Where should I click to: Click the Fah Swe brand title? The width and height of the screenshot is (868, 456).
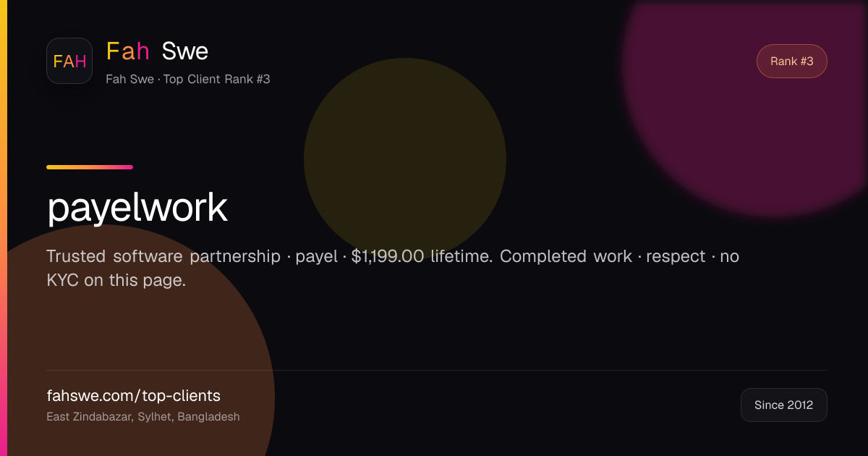pos(157,51)
